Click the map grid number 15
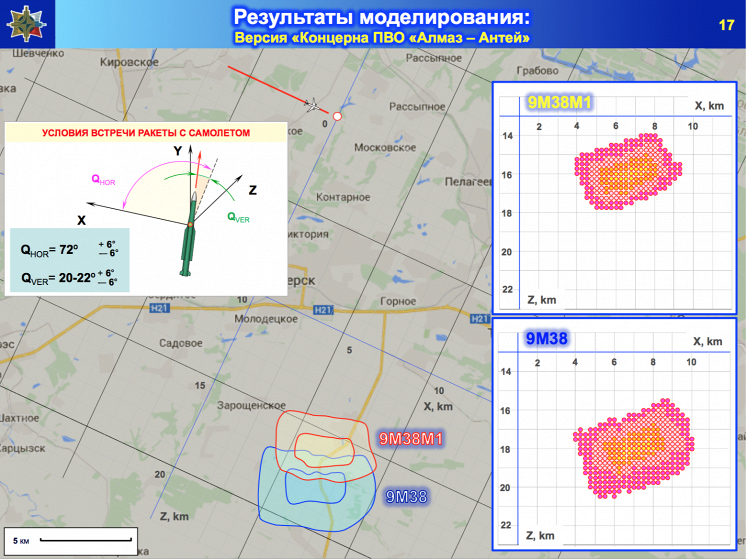 coord(200,385)
